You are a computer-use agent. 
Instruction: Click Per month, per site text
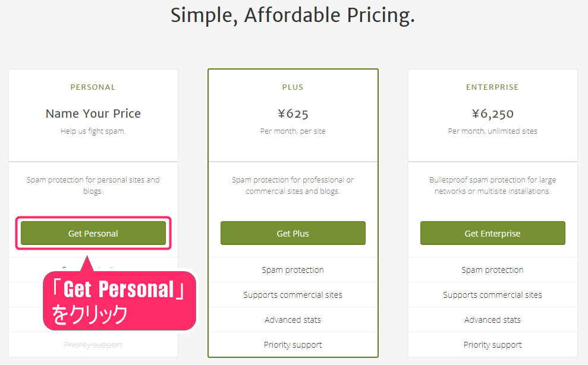click(x=293, y=131)
